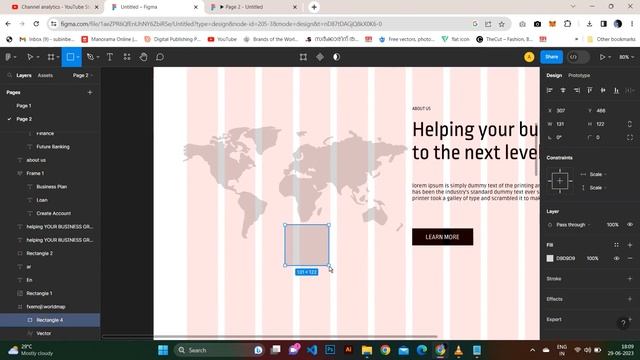Toggle the Dev Mode switch

click(x=578, y=57)
